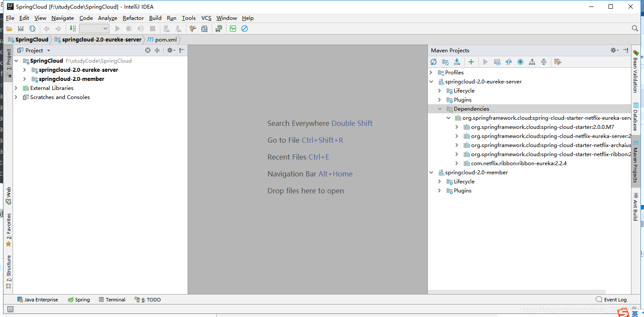
Task: Open the File menu
Action: tap(10, 18)
